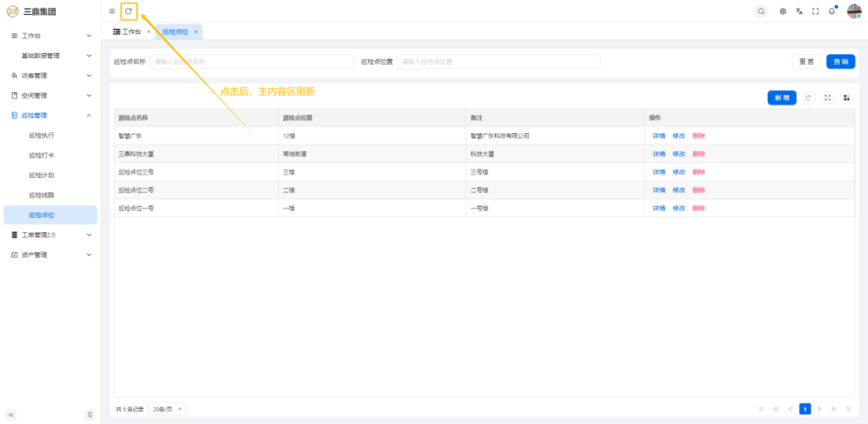868x424 pixels.
Task: Open the 20条/页 page size dropdown
Action: click(x=167, y=409)
